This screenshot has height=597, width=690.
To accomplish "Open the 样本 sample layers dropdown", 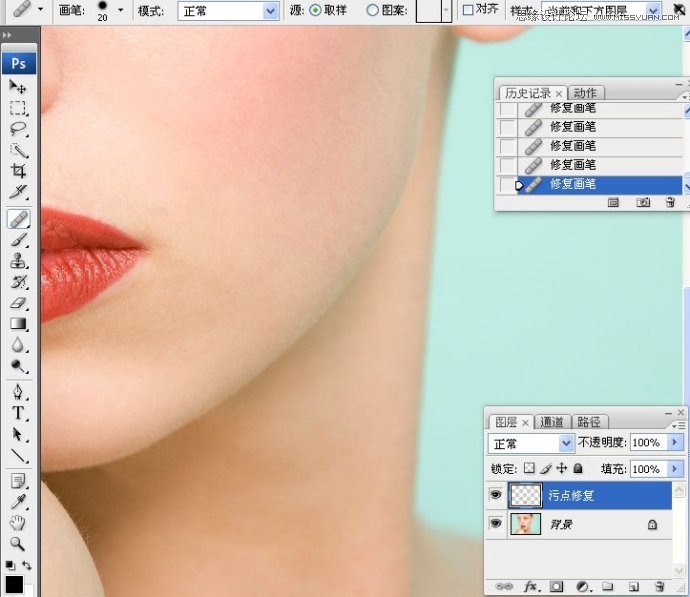I will coord(654,10).
